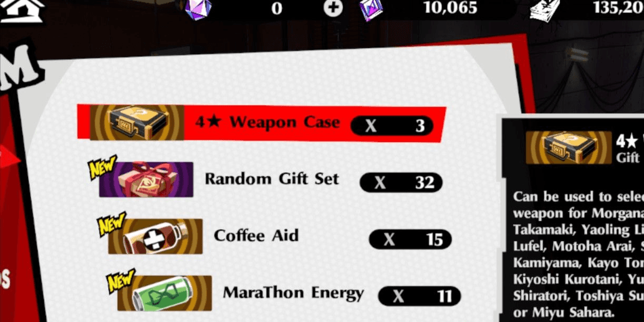Image resolution: width=644 pixels, height=322 pixels.
Task: Click the X 15 Coffee Aid count
Action: click(410, 239)
